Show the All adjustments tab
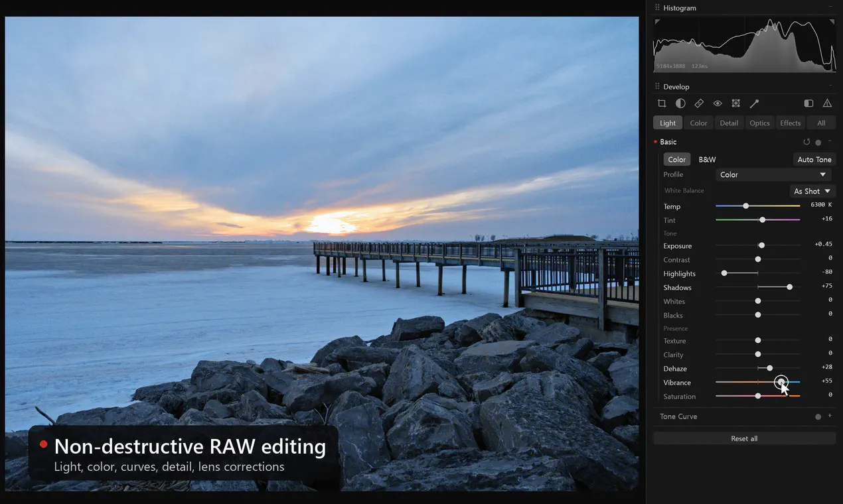Screen dimensions: 843x504 pos(821,123)
